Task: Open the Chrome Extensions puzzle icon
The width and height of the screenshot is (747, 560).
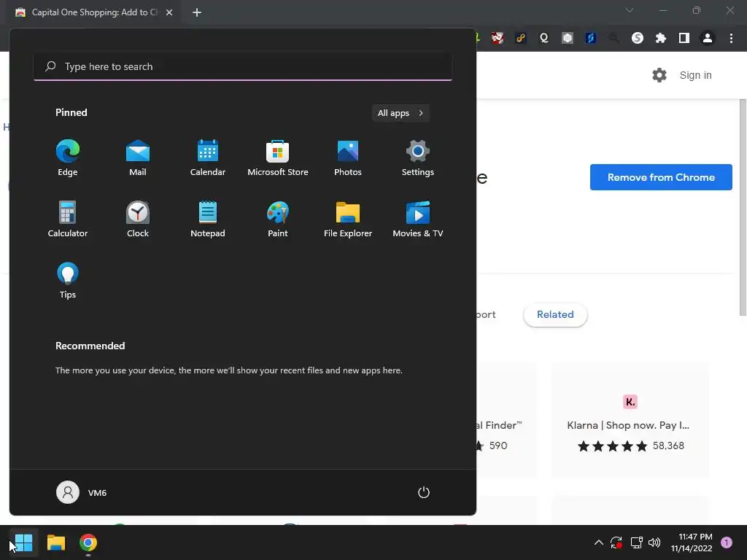Action: pyautogui.click(x=661, y=38)
